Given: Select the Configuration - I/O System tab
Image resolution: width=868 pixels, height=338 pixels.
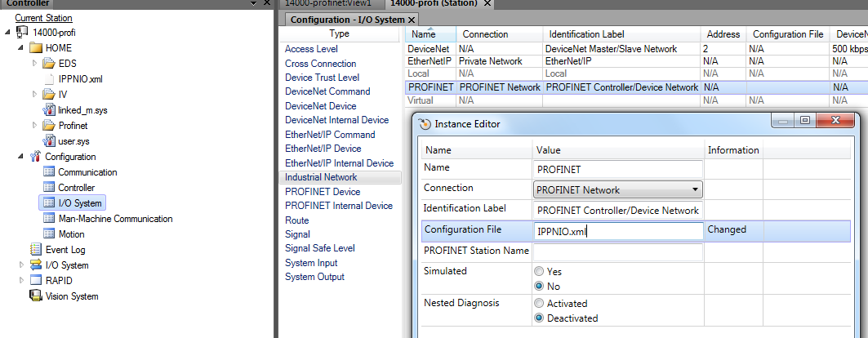Looking at the screenshot, I should [x=347, y=19].
